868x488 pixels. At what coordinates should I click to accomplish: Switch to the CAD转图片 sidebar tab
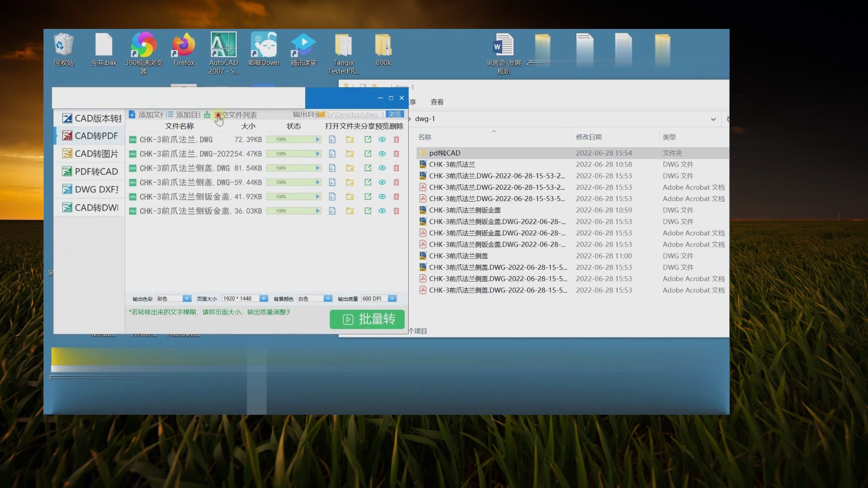pyautogui.click(x=90, y=154)
